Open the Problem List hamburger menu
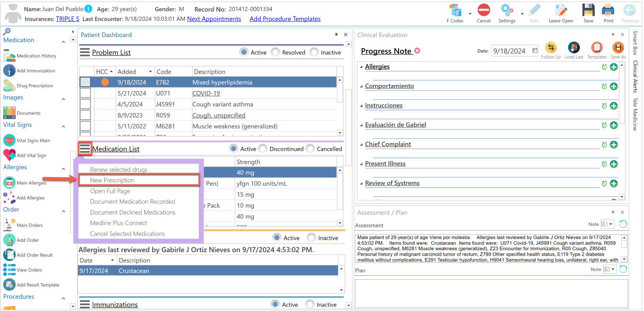 pos(85,52)
